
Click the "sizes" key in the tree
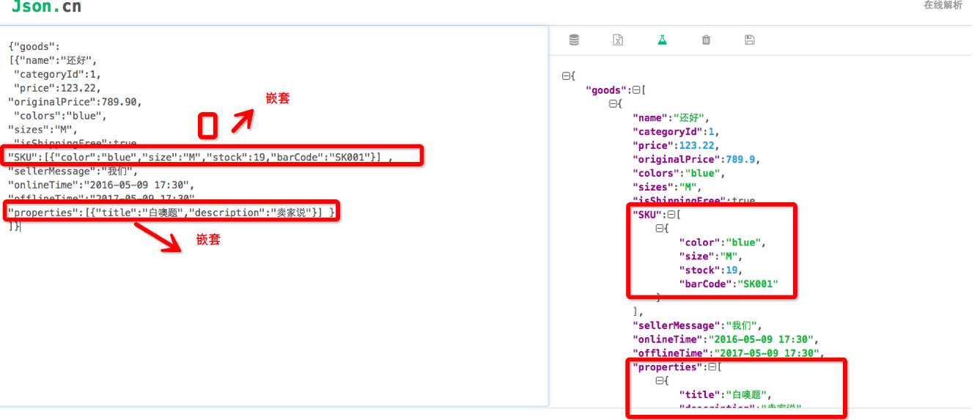pos(653,187)
